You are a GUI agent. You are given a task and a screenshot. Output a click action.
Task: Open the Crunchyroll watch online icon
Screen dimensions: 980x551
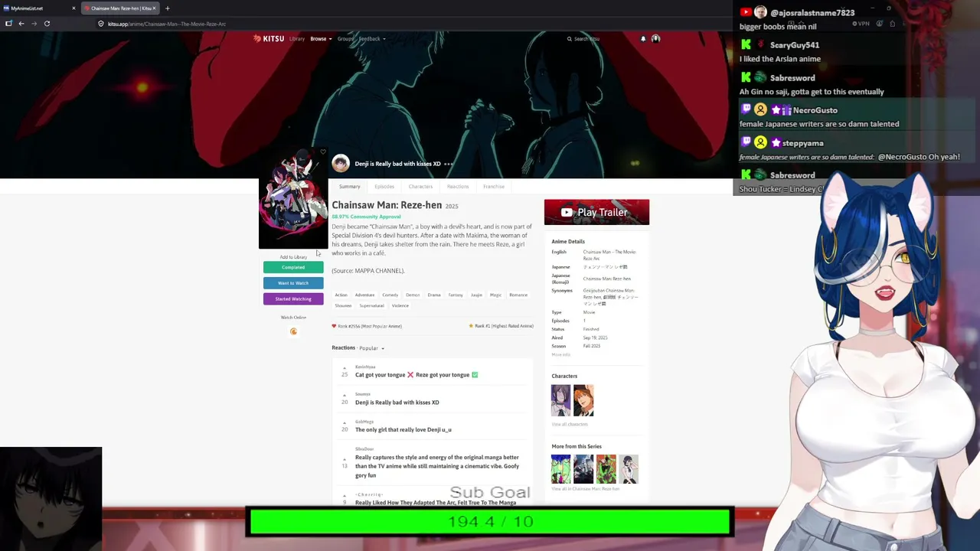click(x=293, y=331)
